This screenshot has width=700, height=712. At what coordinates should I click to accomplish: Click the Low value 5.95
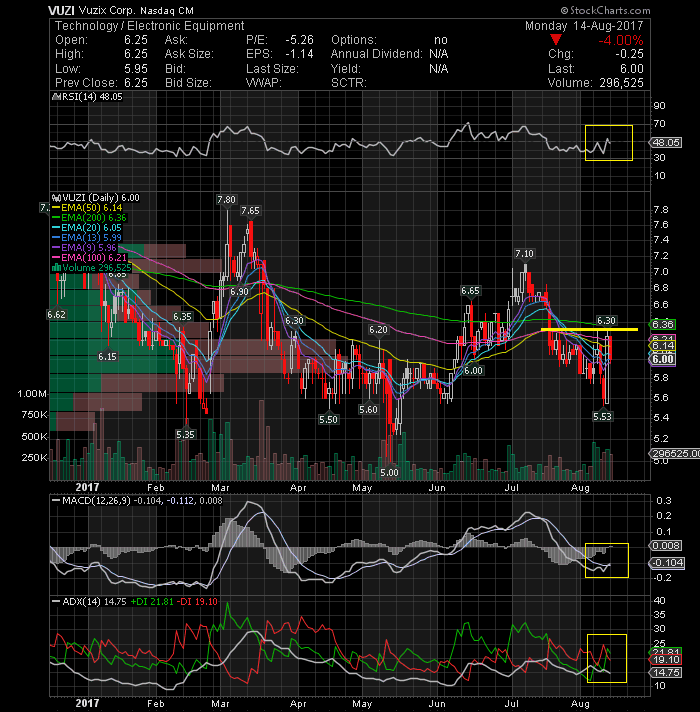pos(136,69)
